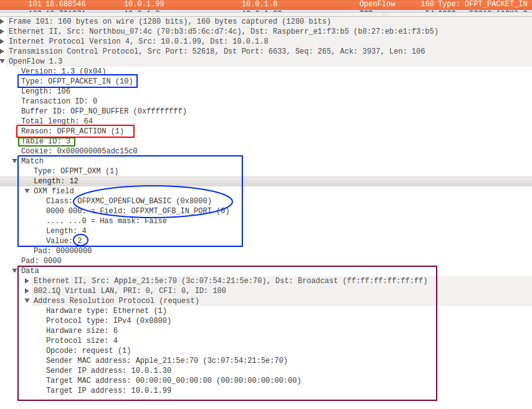The image size is (532, 409).
Task: Expand the Frame 101 details row
Action: [x=4, y=21]
